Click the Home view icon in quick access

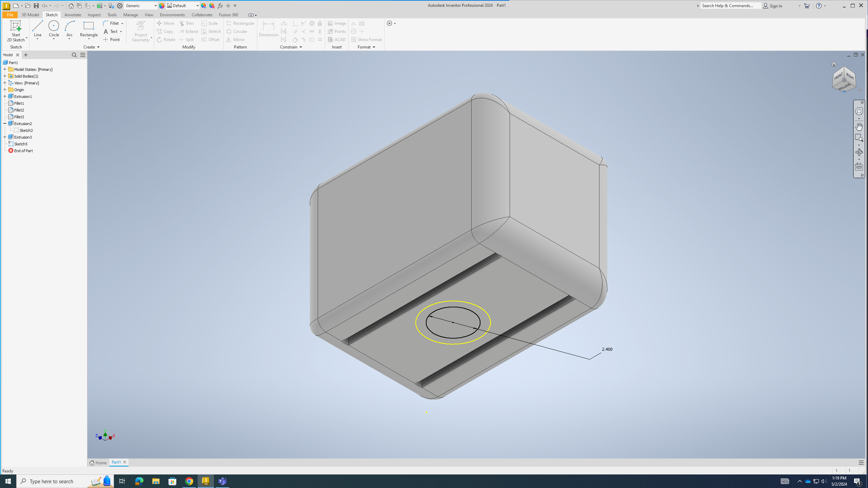71,6
